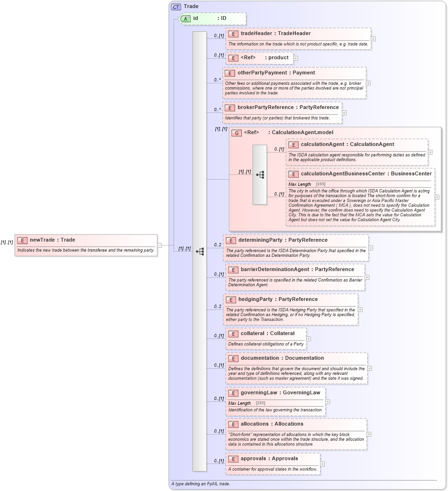Click the E icon of calculationAgentBusinessCenter
Screen dimensions: 448x491
[293, 174]
